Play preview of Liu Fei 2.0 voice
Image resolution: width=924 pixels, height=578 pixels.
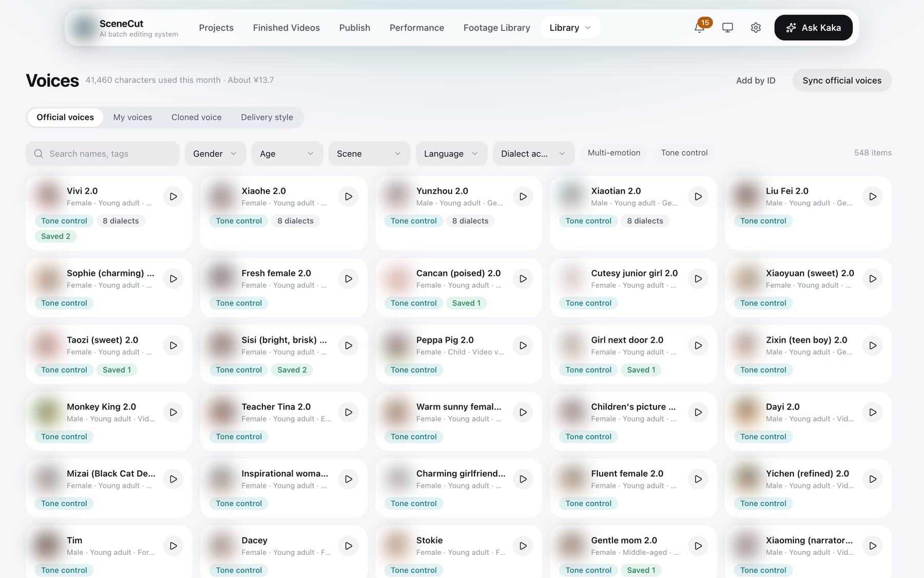(x=873, y=196)
